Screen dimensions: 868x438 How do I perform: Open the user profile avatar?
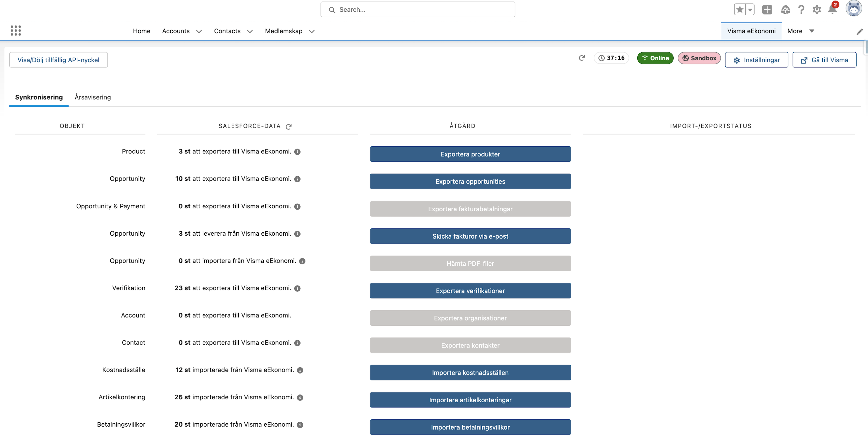coord(854,9)
